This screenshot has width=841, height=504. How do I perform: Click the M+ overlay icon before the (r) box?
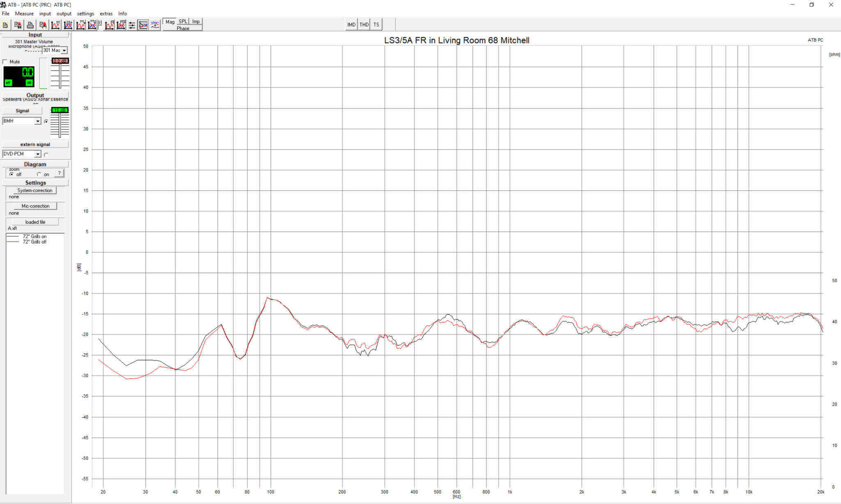click(92, 25)
